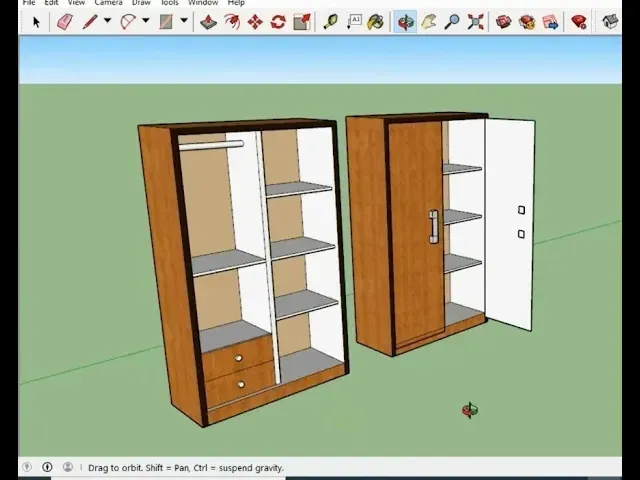This screenshot has height=480, width=640.
Task: Toggle the active Orbit tool
Action: 405,21
